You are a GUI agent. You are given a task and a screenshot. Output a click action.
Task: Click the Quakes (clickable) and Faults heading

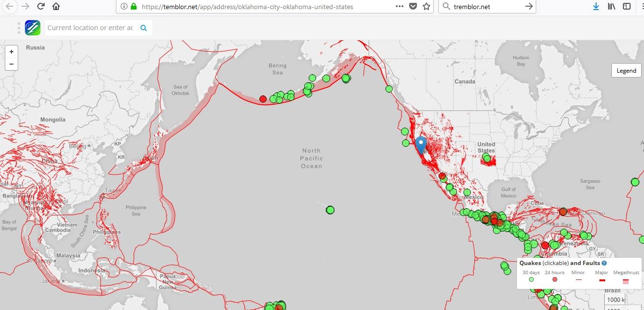click(560, 263)
